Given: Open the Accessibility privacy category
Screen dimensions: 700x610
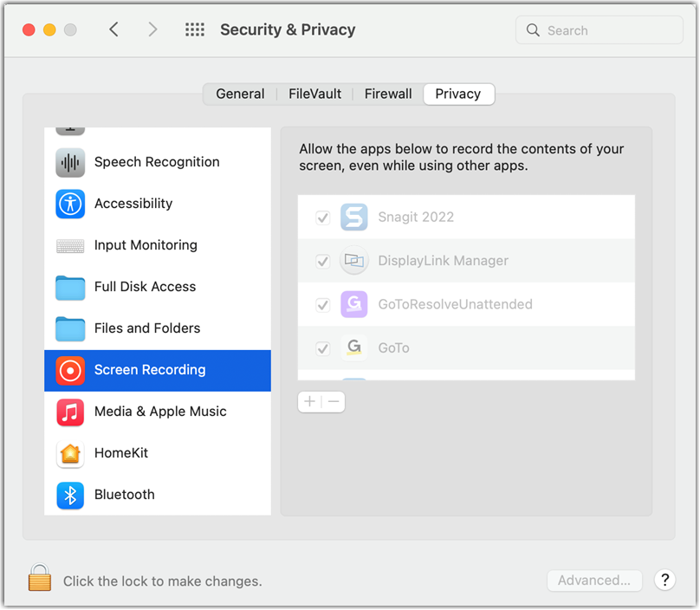Looking at the screenshot, I should tap(158, 204).
